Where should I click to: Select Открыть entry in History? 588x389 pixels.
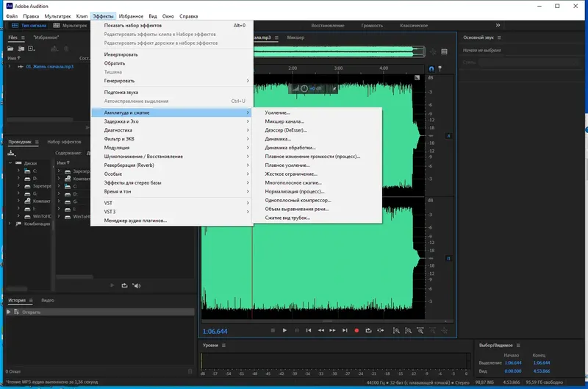(100, 312)
